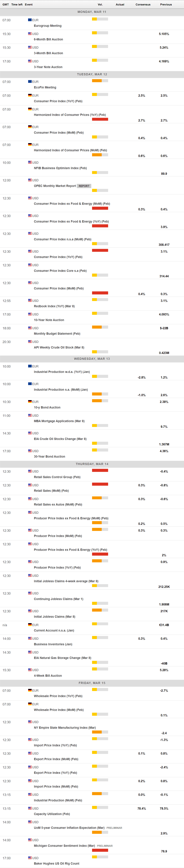The height and width of the screenshot is (868, 184).
Task: Click the Consensus column header
Action: click(143, 4)
